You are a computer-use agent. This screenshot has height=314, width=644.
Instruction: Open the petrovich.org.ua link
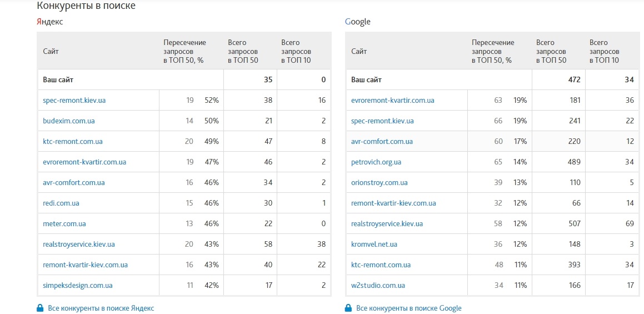tap(376, 162)
